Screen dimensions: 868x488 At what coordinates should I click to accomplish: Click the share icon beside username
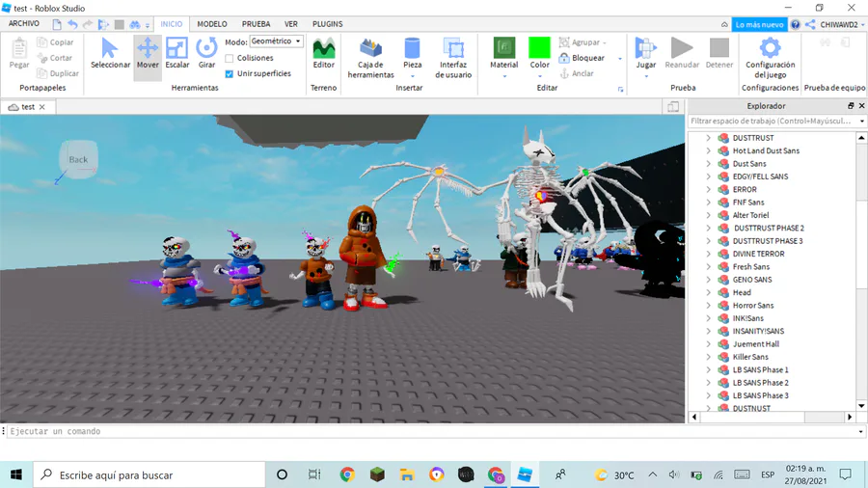pyautogui.click(x=810, y=24)
